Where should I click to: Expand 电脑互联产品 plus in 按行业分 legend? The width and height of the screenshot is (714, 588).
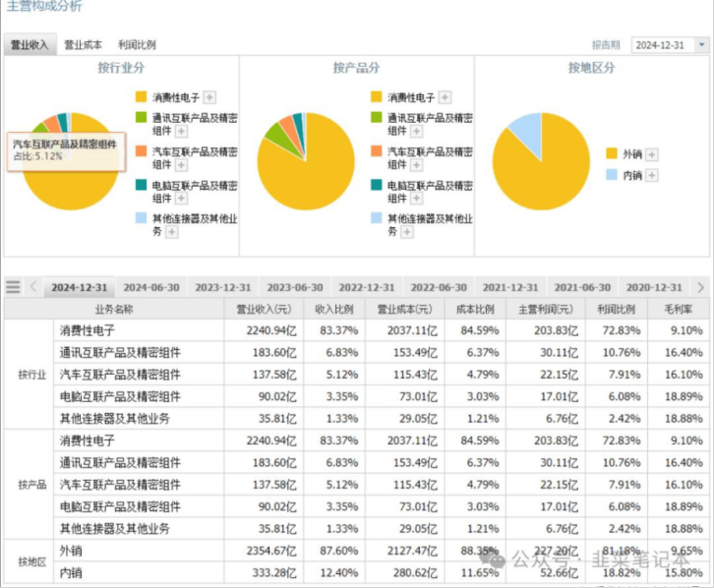click(x=181, y=198)
